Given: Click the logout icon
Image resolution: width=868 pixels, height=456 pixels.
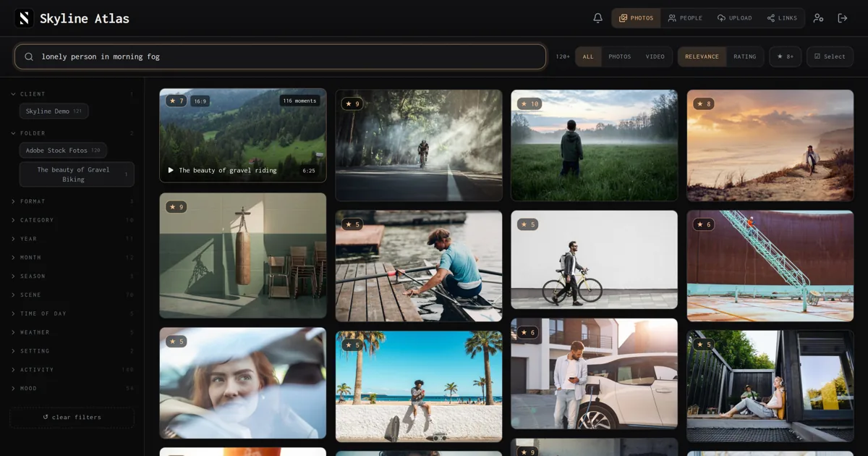Looking at the screenshot, I should 843,18.
